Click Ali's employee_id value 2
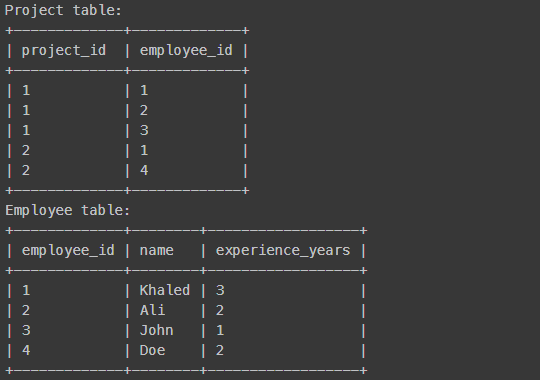Screen dimensions: 540x380 (26, 310)
